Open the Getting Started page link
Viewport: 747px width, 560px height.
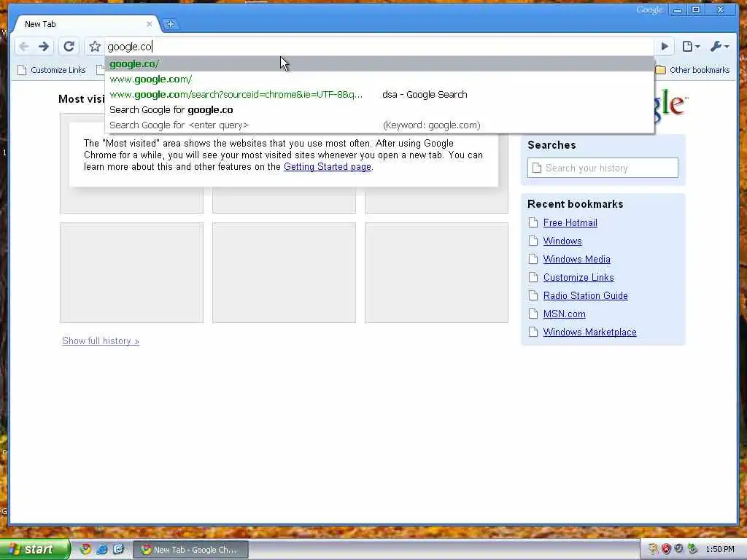pyautogui.click(x=328, y=167)
